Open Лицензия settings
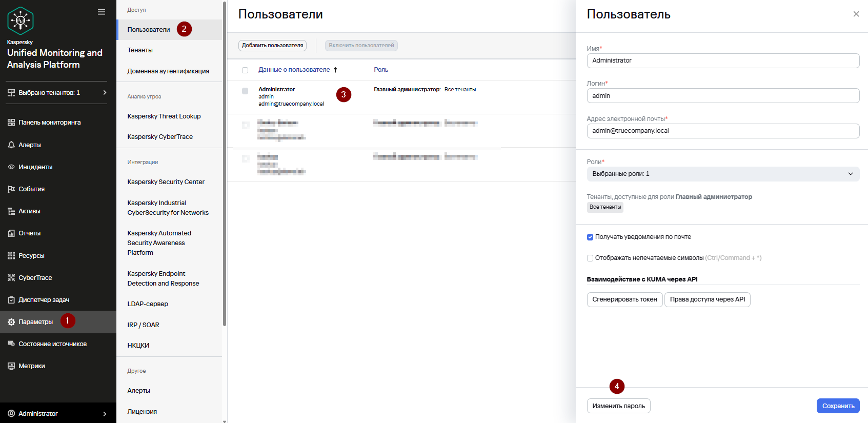868x423 pixels. (142, 412)
